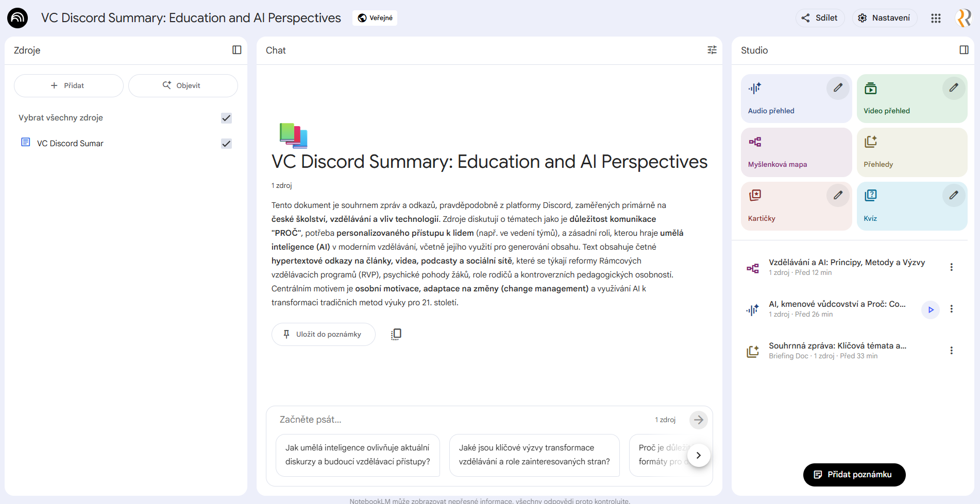Click Přidat poznámku button
The height and width of the screenshot is (504, 980).
point(854,475)
